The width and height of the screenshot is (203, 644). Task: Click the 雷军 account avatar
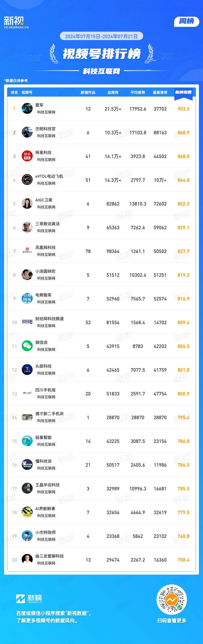[27, 109]
